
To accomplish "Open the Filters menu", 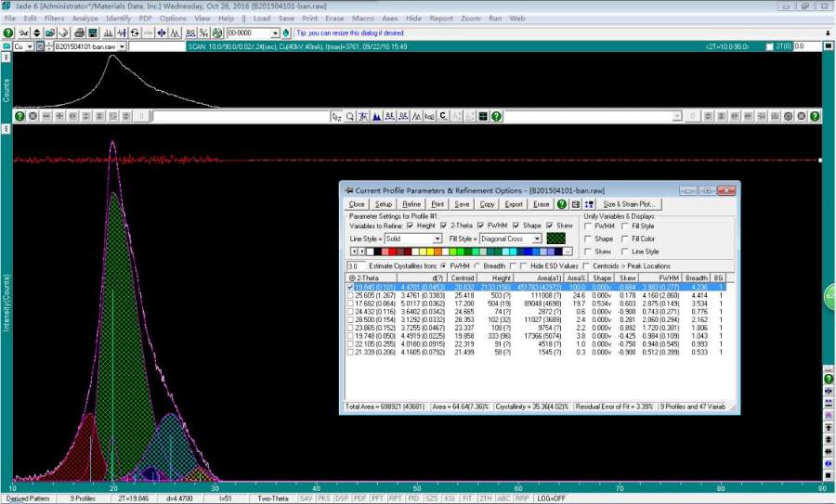I will (x=54, y=19).
